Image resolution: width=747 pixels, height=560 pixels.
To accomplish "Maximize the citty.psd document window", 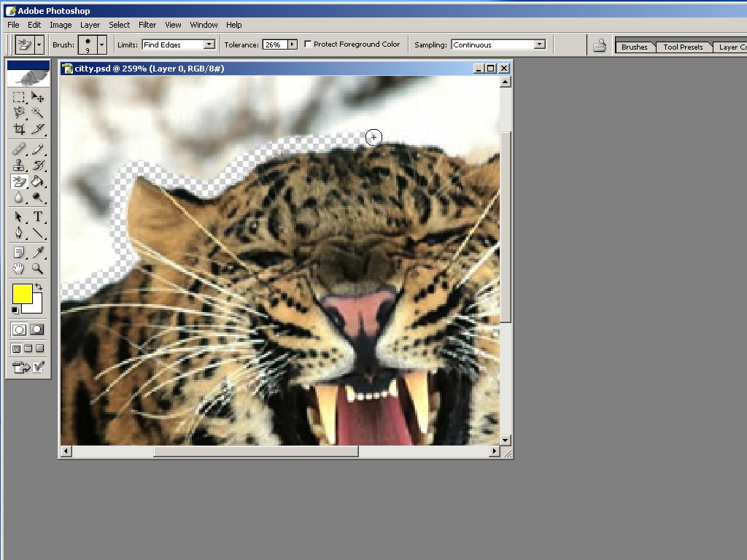I will (491, 69).
